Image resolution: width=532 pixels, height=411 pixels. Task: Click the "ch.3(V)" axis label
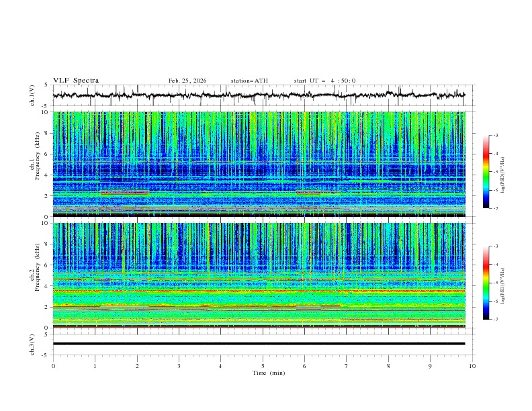pyautogui.click(x=32, y=345)
